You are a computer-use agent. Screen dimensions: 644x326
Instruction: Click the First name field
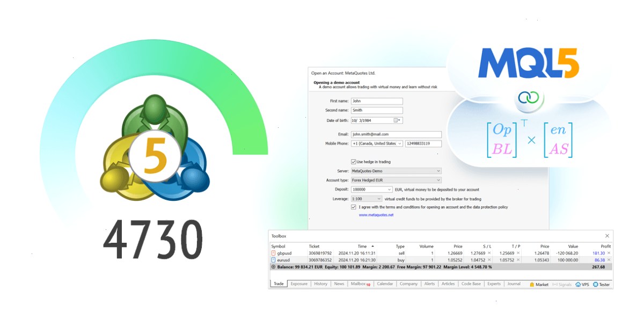[x=376, y=101]
